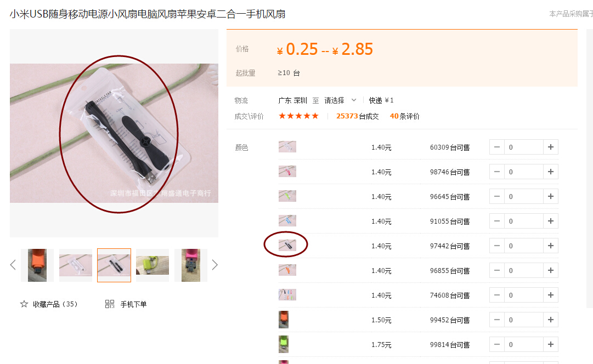Click the main product image
Screen dimensions: 593x364
(114, 133)
